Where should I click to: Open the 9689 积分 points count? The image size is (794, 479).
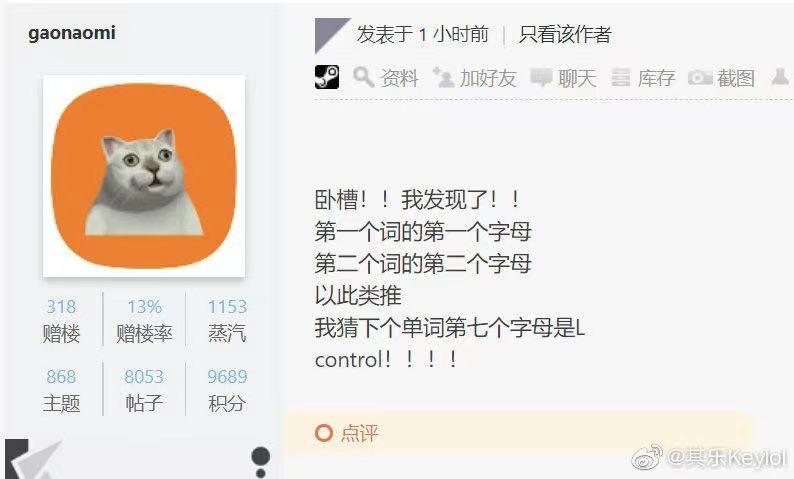[x=227, y=390]
